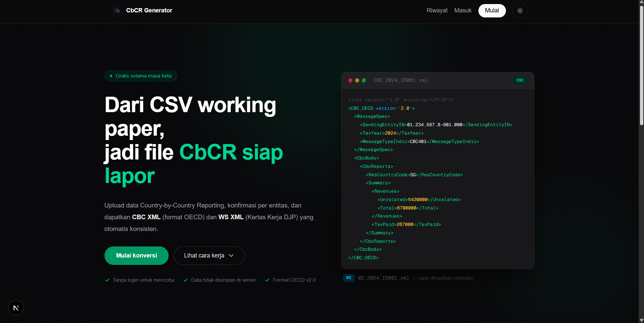Click the SendingEntityIN code line
Screen dimensions: 644x323
[436, 125]
